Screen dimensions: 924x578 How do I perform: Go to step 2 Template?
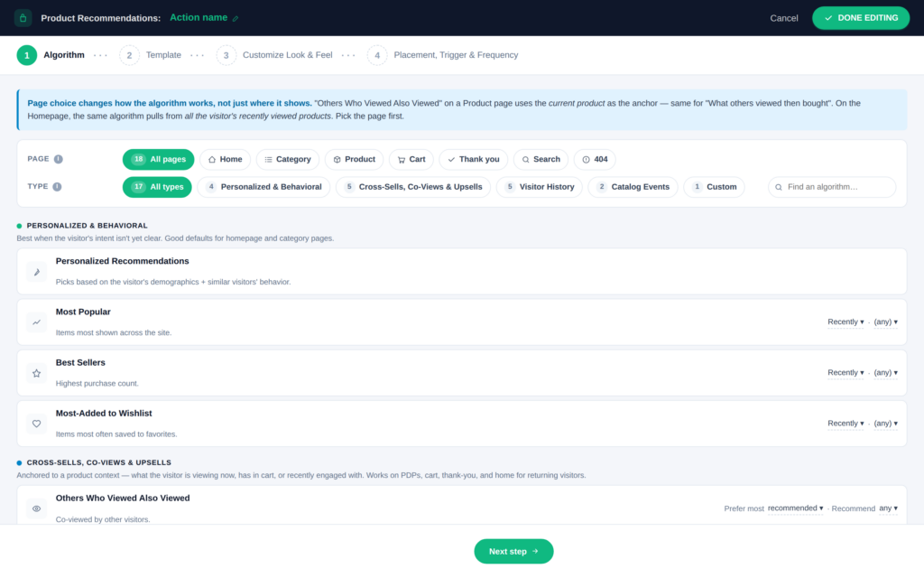151,55
